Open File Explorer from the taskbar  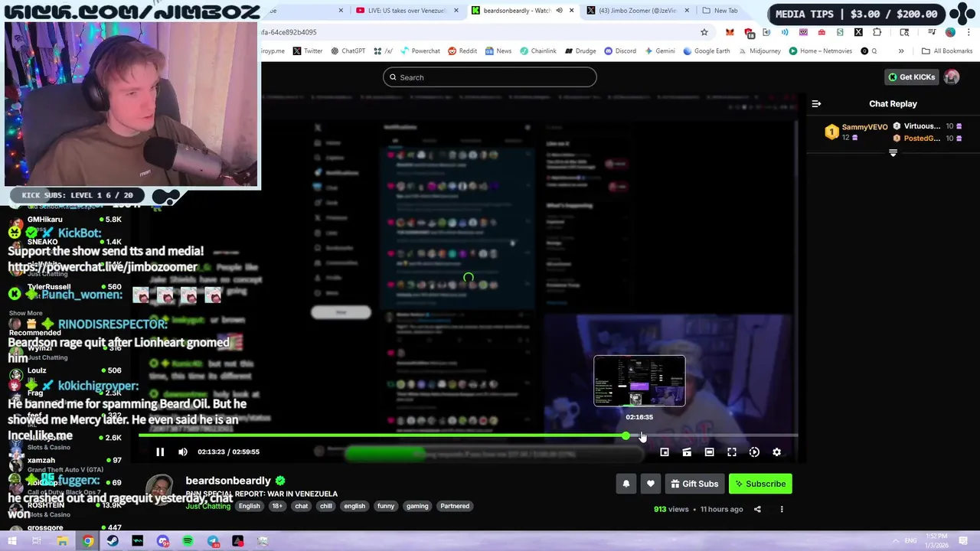coord(63,541)
